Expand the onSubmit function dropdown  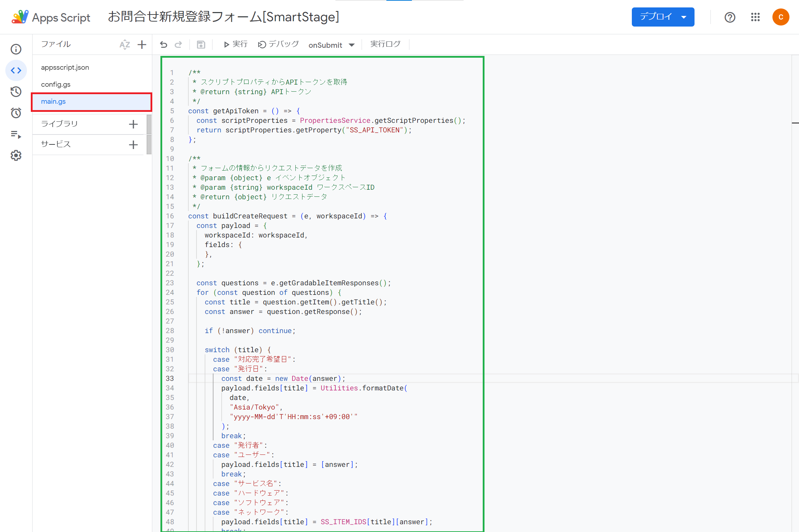point(331,45)
